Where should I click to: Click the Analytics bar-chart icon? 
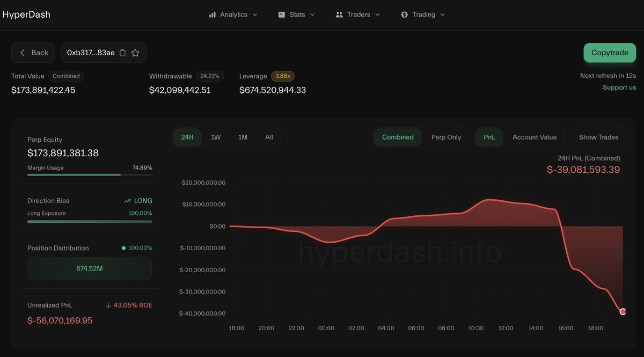(211, 14)
